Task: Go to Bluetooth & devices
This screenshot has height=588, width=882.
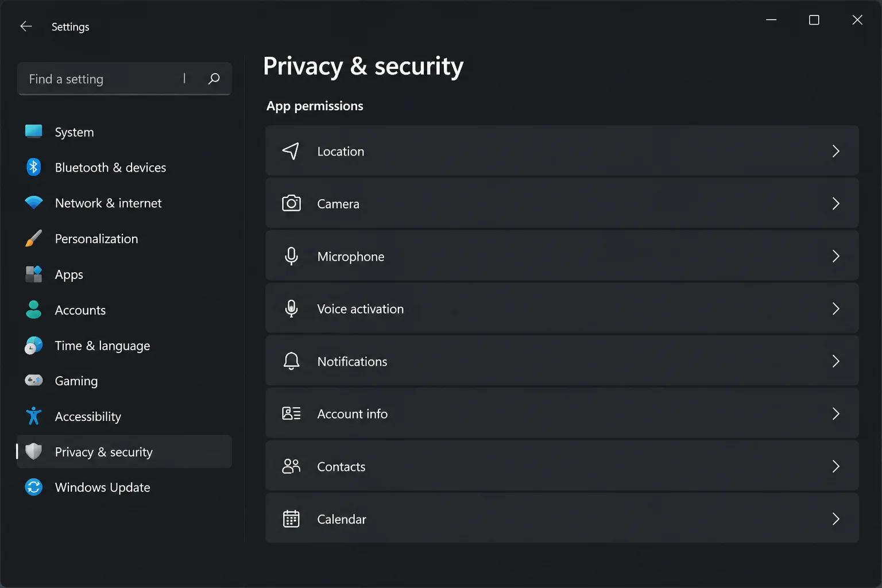Action: [124, 168]
